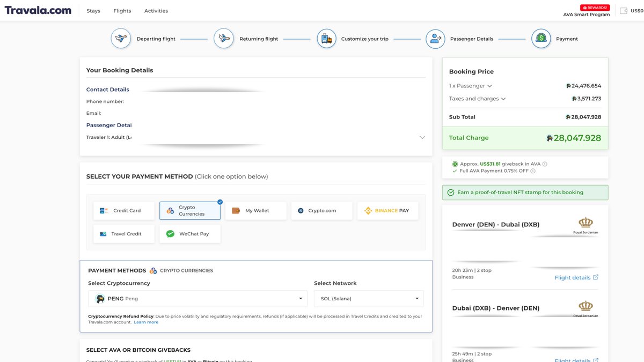Open the Select Cryptocurrency PENG dropdown

(x=199, y=299)
